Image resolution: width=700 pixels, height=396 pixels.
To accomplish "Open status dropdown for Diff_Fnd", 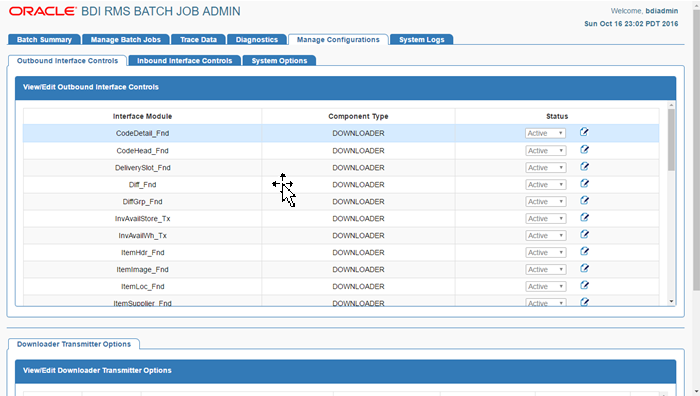I will (546, 185).
